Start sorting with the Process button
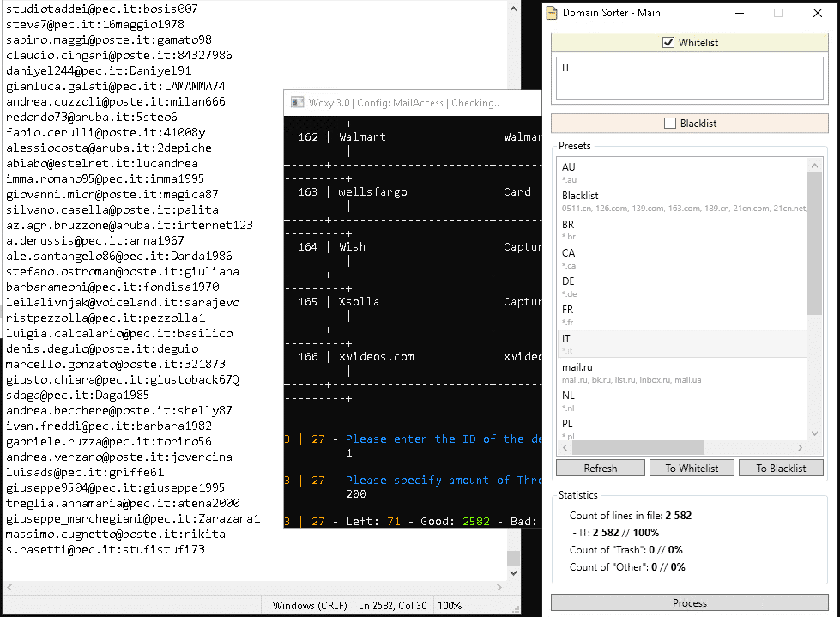 [x=690, y=603]
